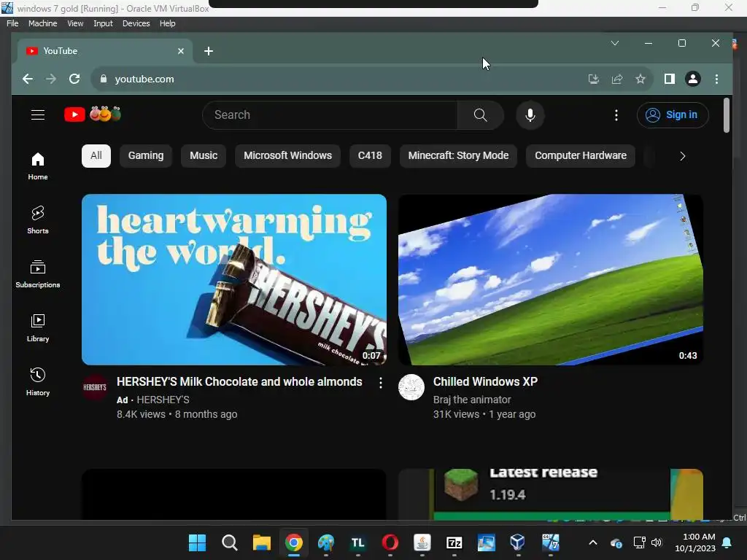This screenshot has height=560, width=747.
Task: Open VirtualBox Devices menu
Action: click(136, 23)
